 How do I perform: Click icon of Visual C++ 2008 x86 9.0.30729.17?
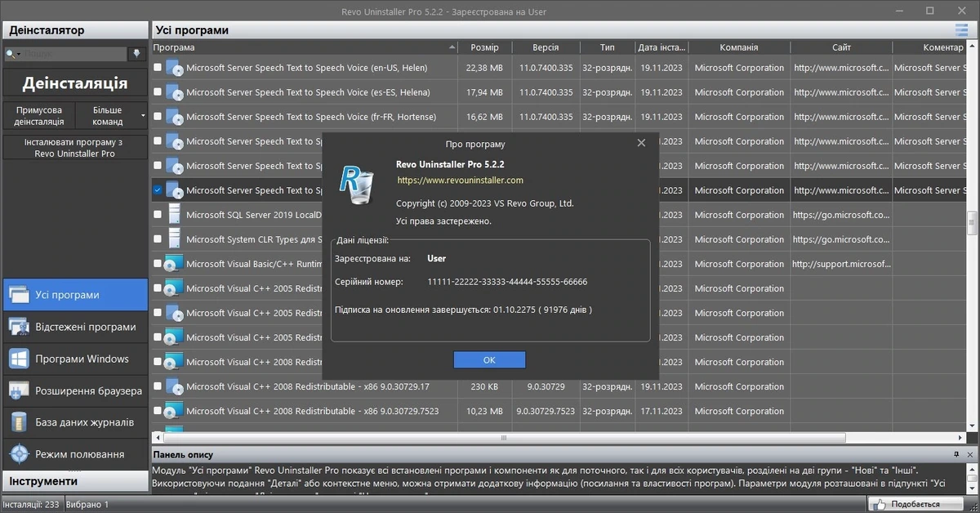174,386
